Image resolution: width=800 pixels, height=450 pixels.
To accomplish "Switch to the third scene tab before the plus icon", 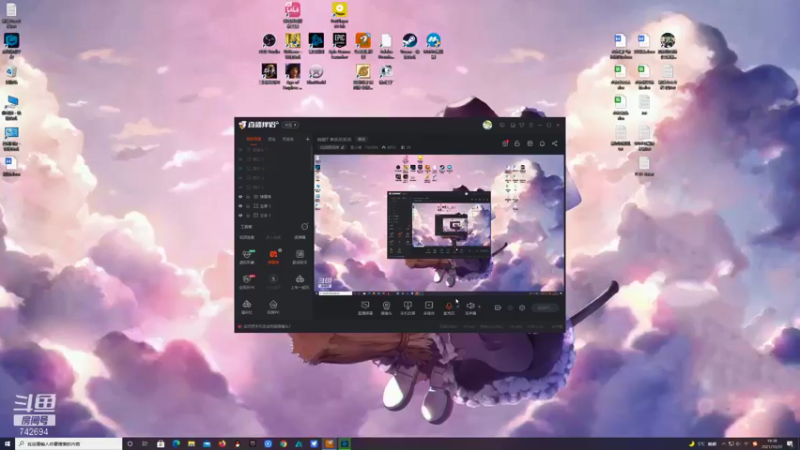I will (288, 139).
